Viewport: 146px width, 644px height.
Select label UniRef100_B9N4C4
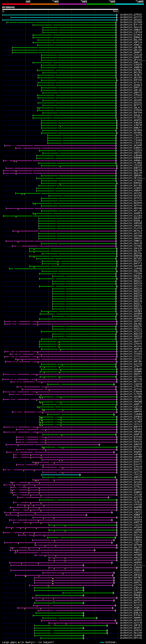tap(131, 37)
